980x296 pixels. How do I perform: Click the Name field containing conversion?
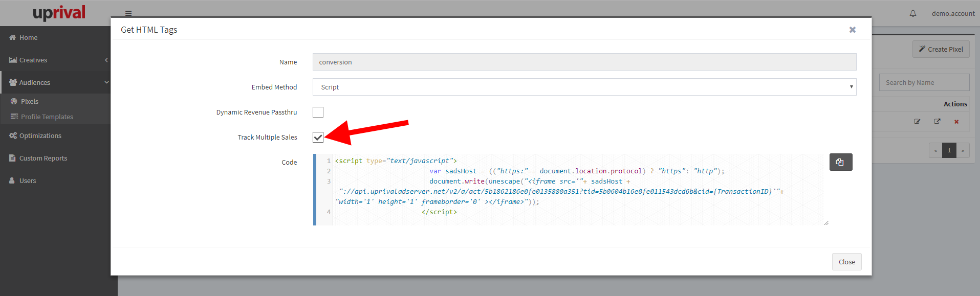pyautogui.click(x=584, y=62)
